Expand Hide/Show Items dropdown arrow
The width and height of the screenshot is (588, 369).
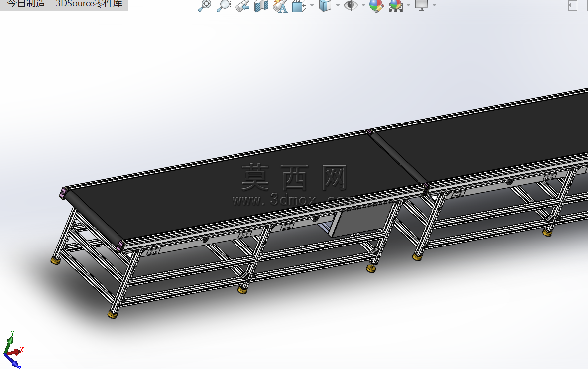coord(363,5)
